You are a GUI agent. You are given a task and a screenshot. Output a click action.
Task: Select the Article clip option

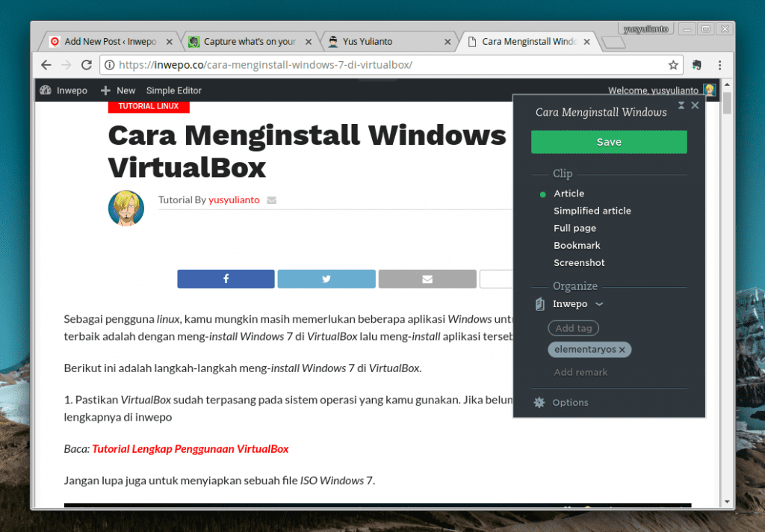[569, 194]
